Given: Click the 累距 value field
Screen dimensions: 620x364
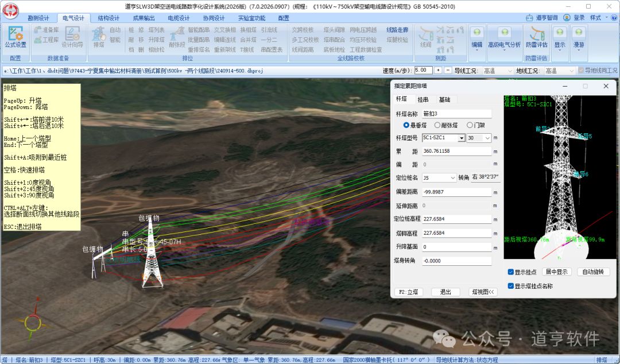Looking at the screenshot, I should click(x=457, y=151).
